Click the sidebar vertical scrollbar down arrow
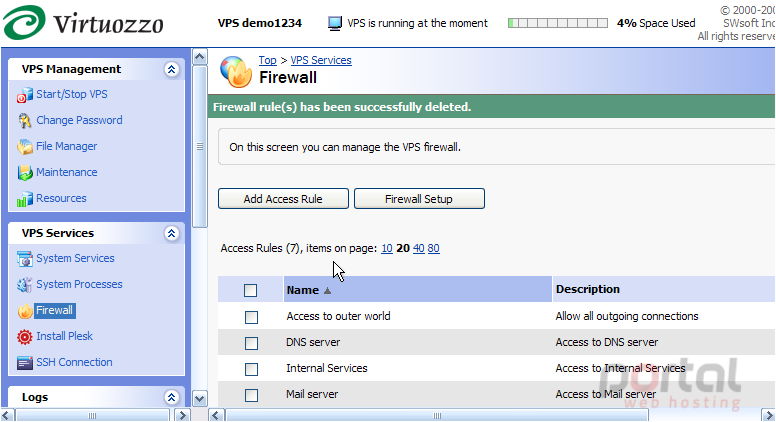 (x=199, y=398)
